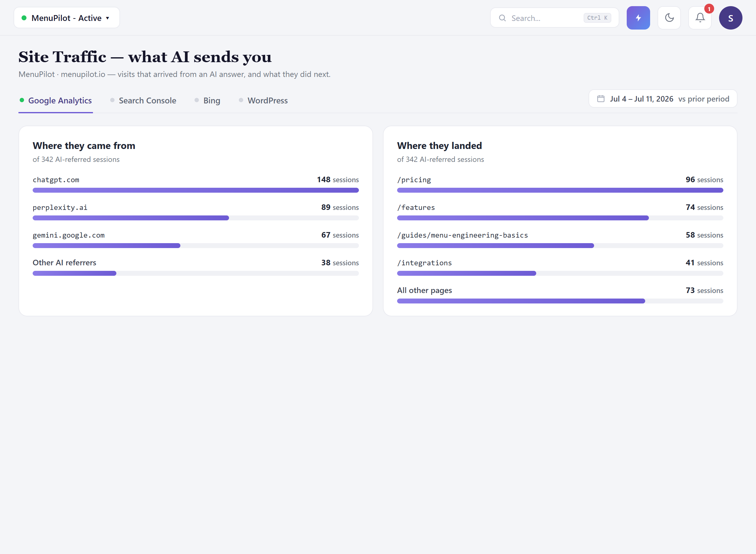Viewport: 756px width, 554px height.
Task: Click the green Active status dot
Action: 24,18
